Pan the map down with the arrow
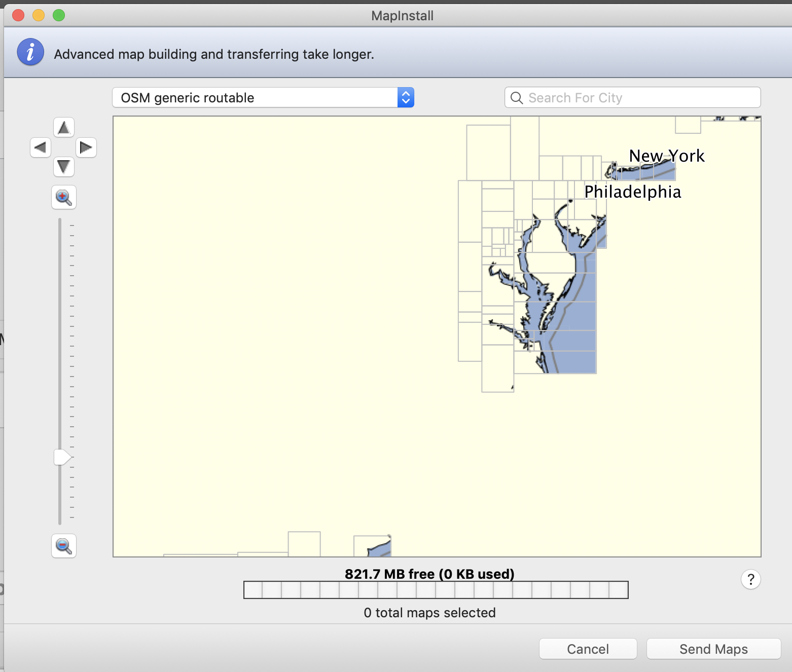Viewport: 792px width, 672px height. [x=64, y=167]
